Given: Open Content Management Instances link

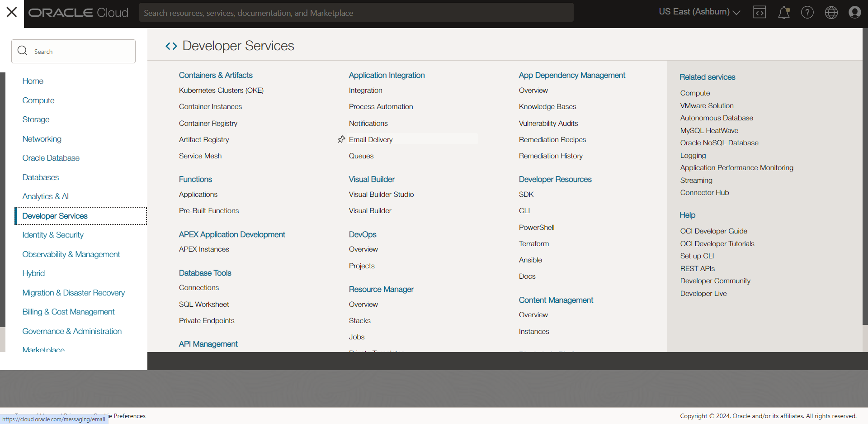Looking at the screenshot, I should point(534,331).
